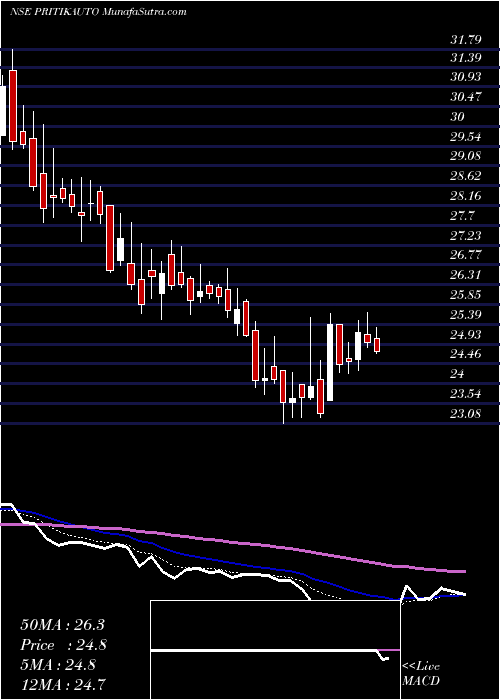Click the NSE PRITIKAUTO MunafaSutra.com chart title
500x700 pixels.
tap(97, 12)
